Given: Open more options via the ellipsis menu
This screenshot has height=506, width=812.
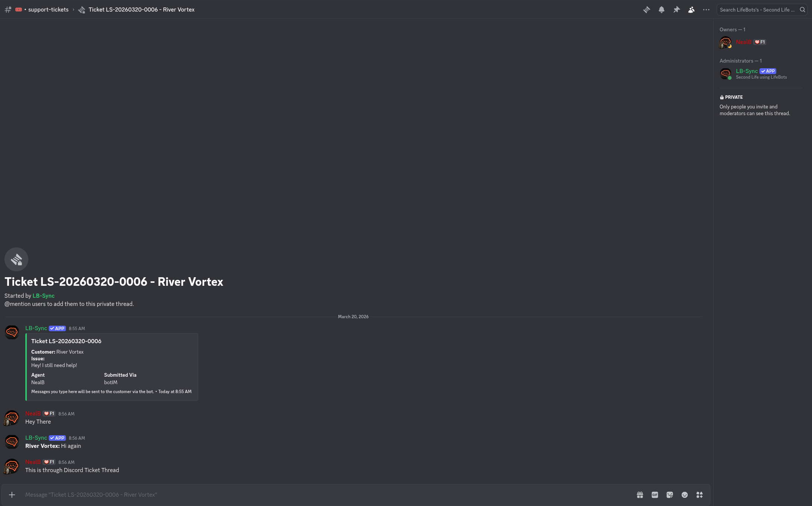Looking at the screenshot, I should click(706, 9).
